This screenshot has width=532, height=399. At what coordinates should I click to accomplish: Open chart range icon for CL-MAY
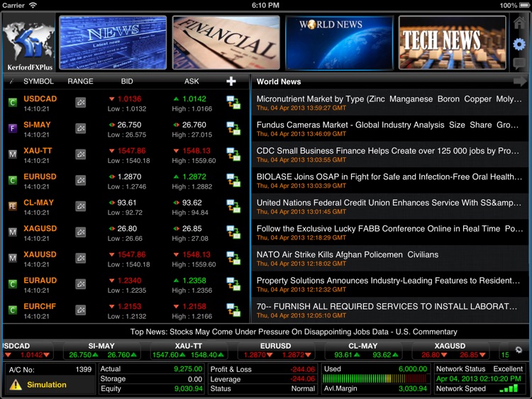80,206
